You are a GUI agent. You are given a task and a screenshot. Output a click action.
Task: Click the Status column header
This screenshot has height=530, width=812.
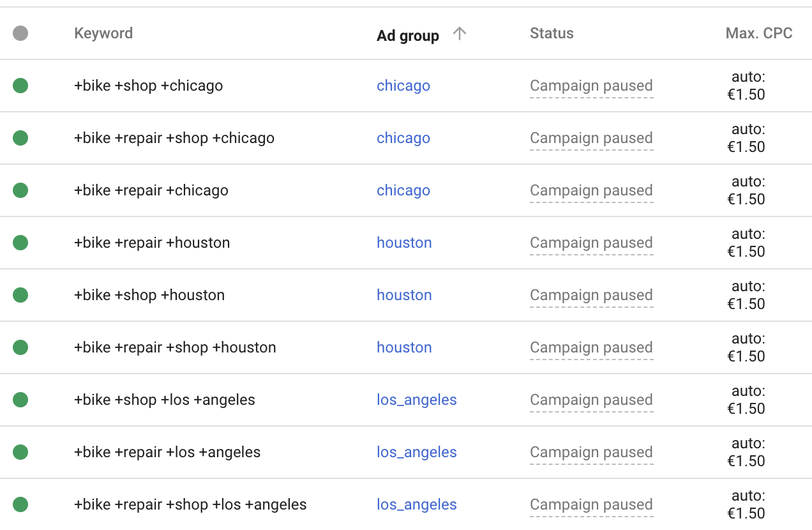pyautogui.click(x=552, y=33)
